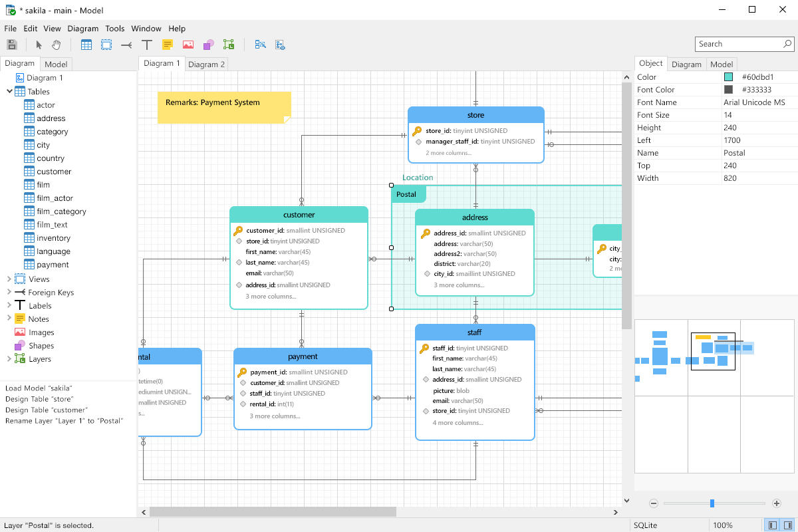Screen dimensions: 798x532
Task: Click the #60dbd1 Color swatch
Action: [x=728, y=77]
